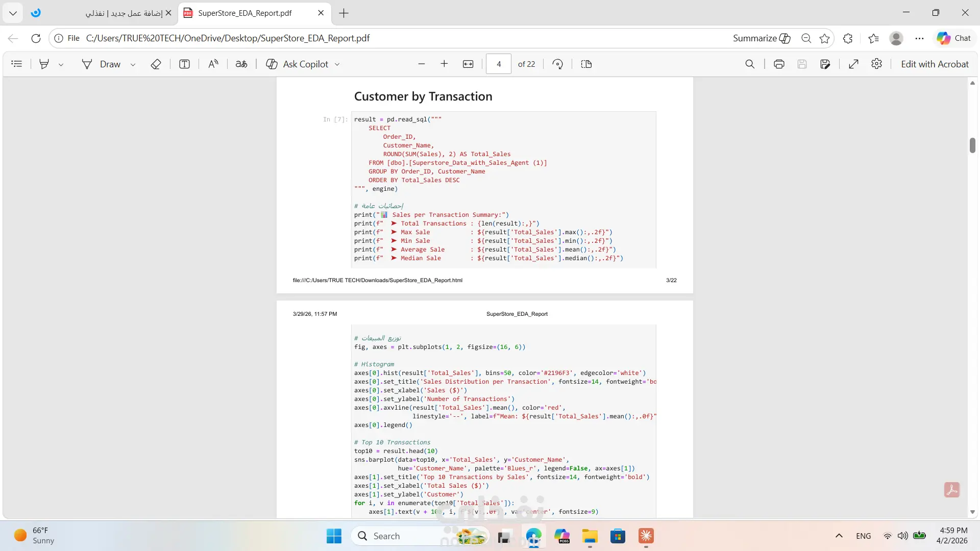The width and height of the screenshot is (980, 551).
Task: Select the Erase tool
Action: 156,64
